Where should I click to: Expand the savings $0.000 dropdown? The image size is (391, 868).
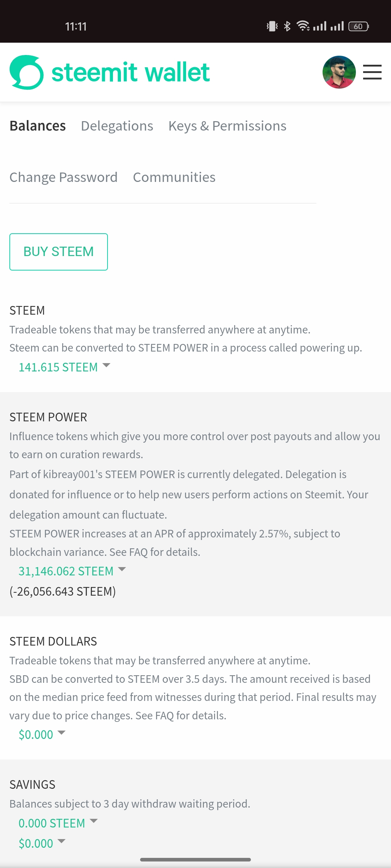(42, 843)
